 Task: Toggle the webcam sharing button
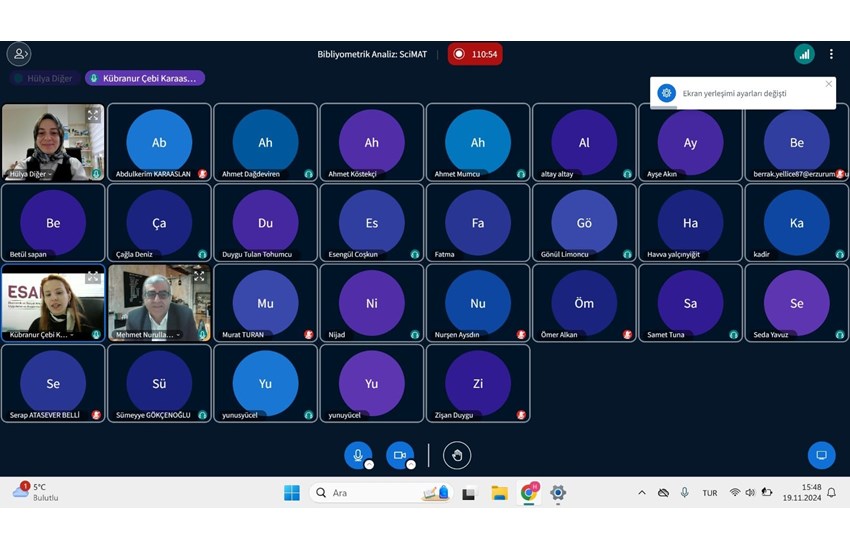[400, 456]
